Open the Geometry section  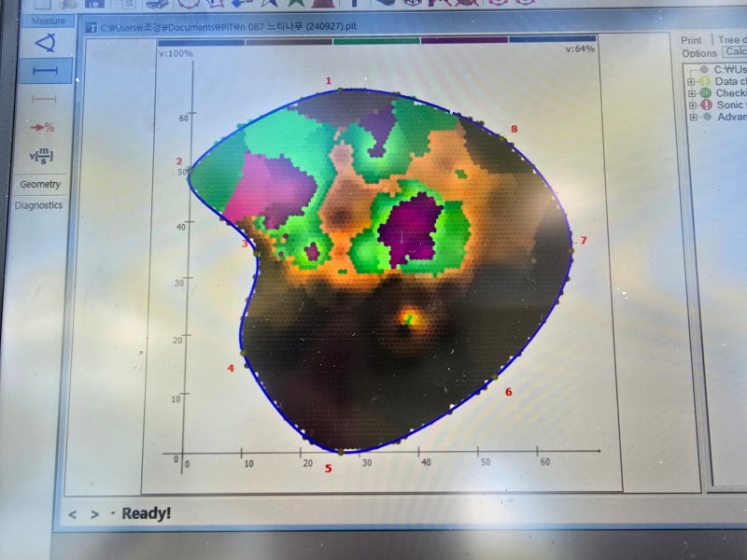tap(40, 184)
